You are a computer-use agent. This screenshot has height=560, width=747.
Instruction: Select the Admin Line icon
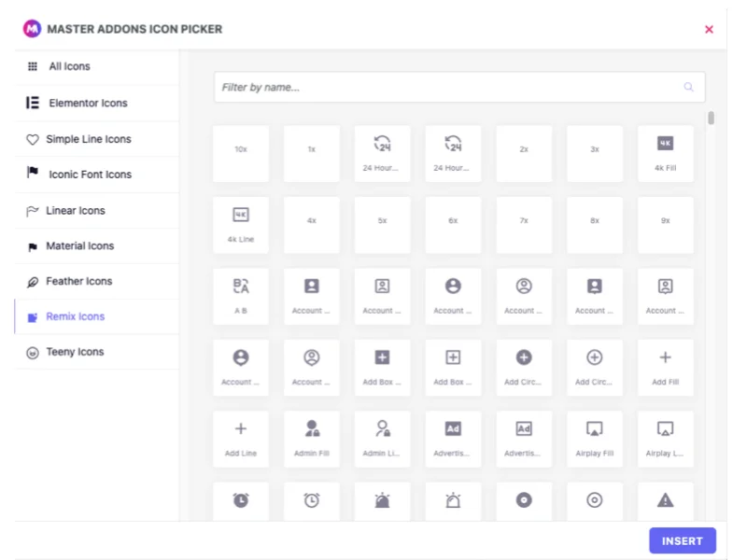tap(382, 439)
